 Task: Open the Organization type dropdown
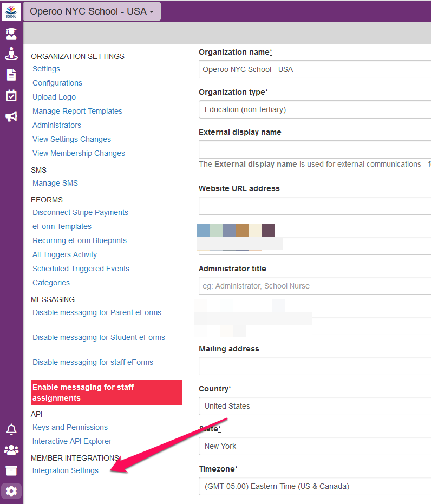pyautogui.click(x=315, y=109)
